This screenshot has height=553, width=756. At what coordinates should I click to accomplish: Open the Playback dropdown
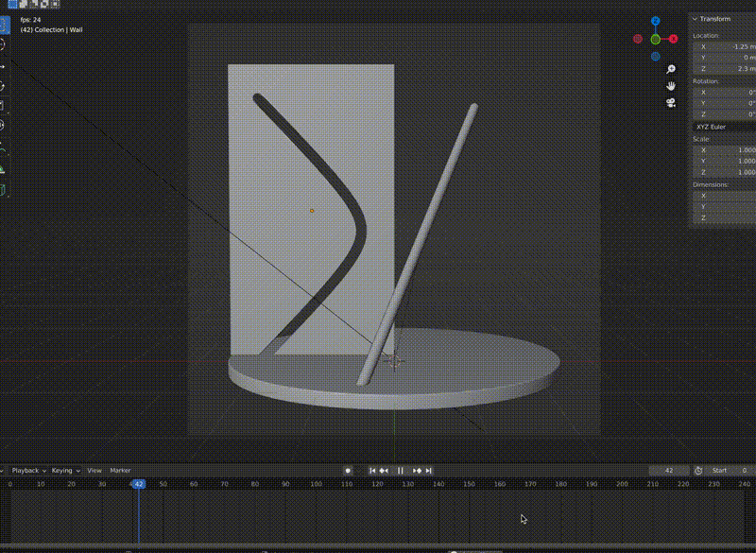[x=29, y=471]
